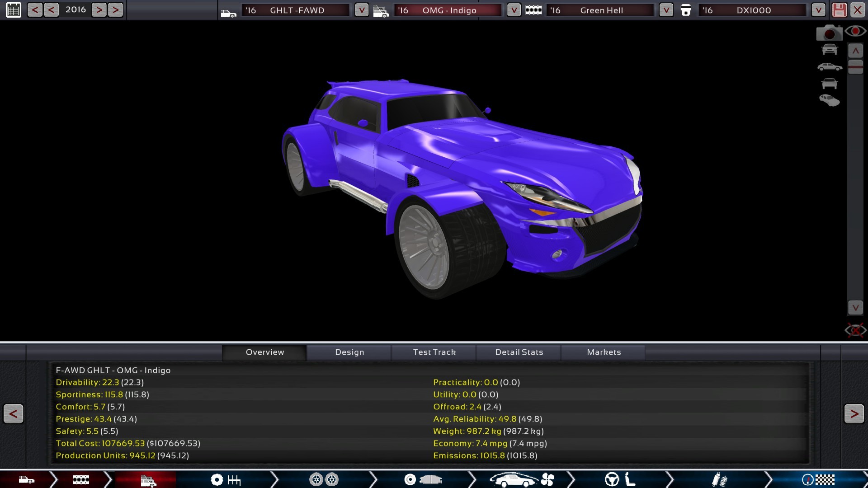Screen dimensions: 868x488
Task: Switch to side camera view
Action: pos(830,67)
